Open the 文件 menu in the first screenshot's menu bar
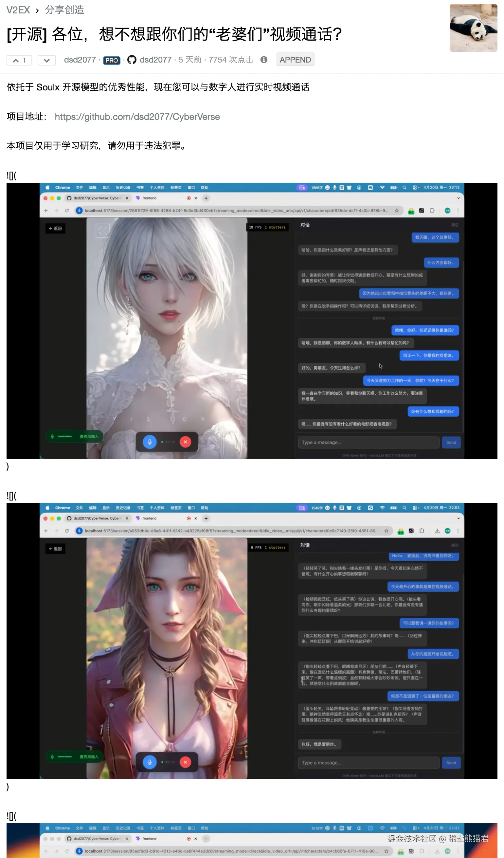This screenshot has height=858, width=504. click(x=79, y=188)
